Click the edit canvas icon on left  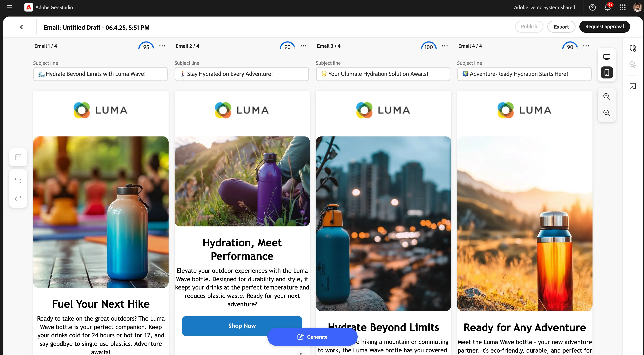pos(18,157)
